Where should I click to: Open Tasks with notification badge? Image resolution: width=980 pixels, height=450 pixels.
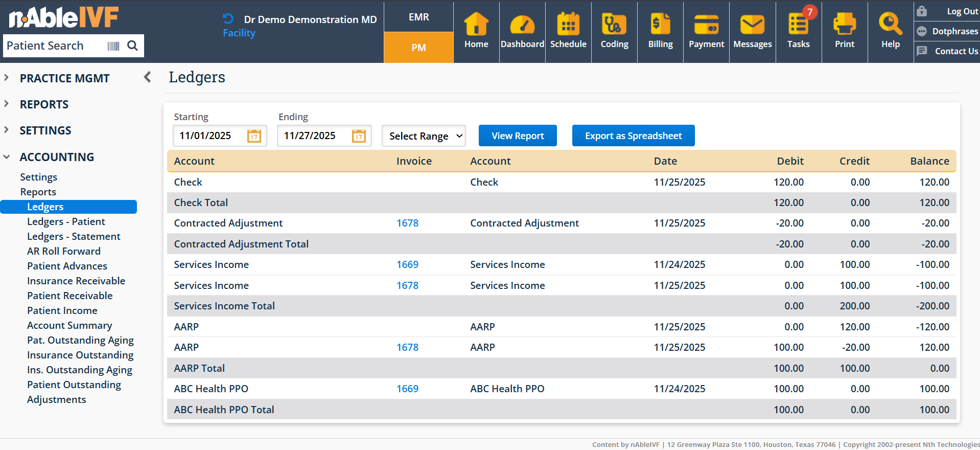point(798,31)
